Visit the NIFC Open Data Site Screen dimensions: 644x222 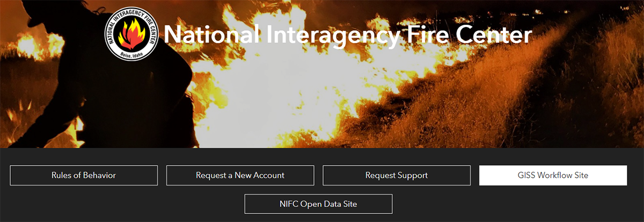coord(318,204)
